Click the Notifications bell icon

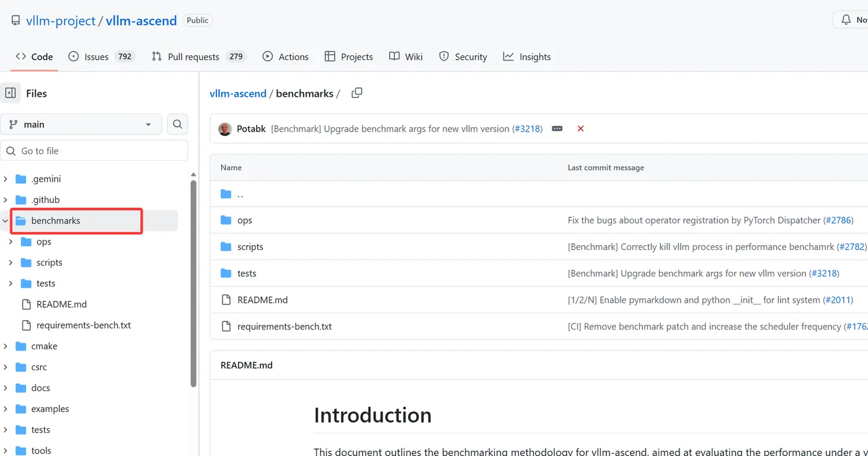point(846,20)
